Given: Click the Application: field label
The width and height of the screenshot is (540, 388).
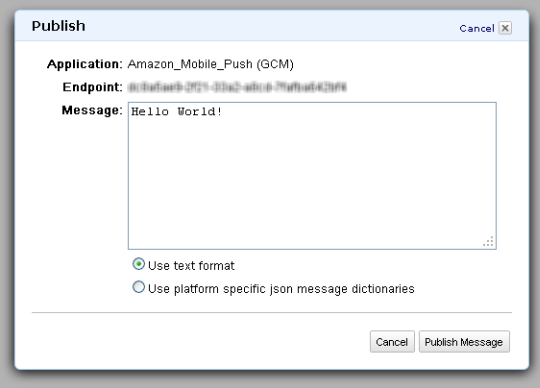Looking at the screenshot, I should coord(85,64).
